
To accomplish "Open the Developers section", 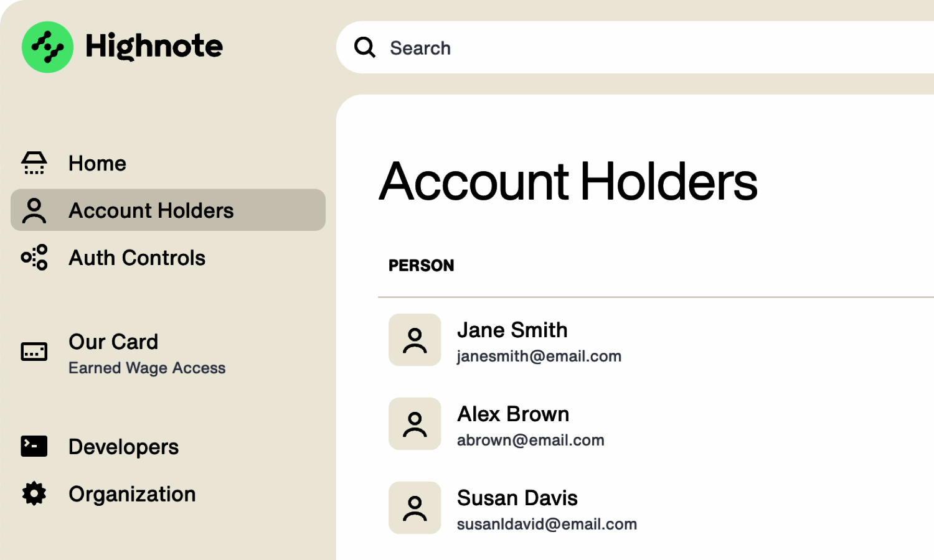I will pyautogui.click(x=124, y=447).
